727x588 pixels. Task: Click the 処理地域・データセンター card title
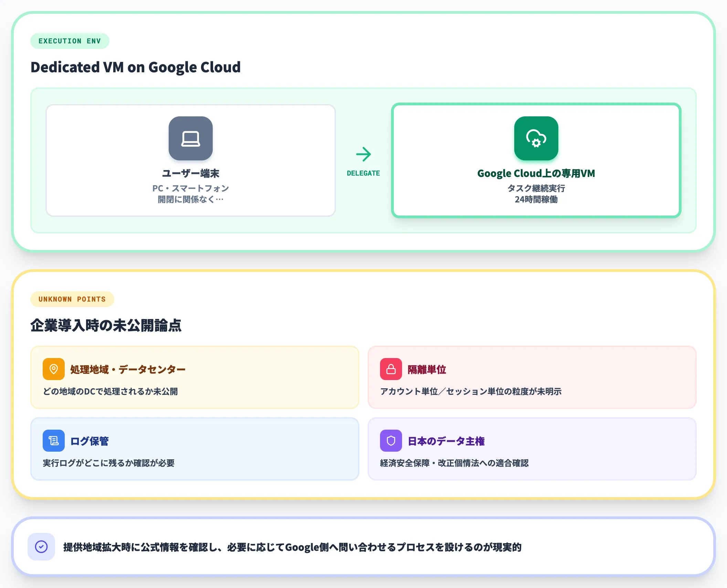(x=128, y=369)
